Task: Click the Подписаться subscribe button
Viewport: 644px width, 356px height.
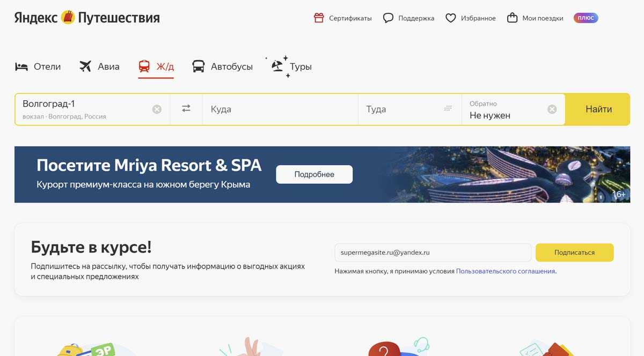Action: point(574,253)
